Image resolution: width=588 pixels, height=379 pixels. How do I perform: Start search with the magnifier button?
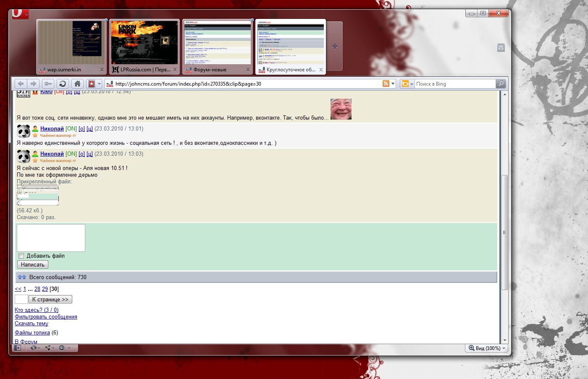pos(501,84)
